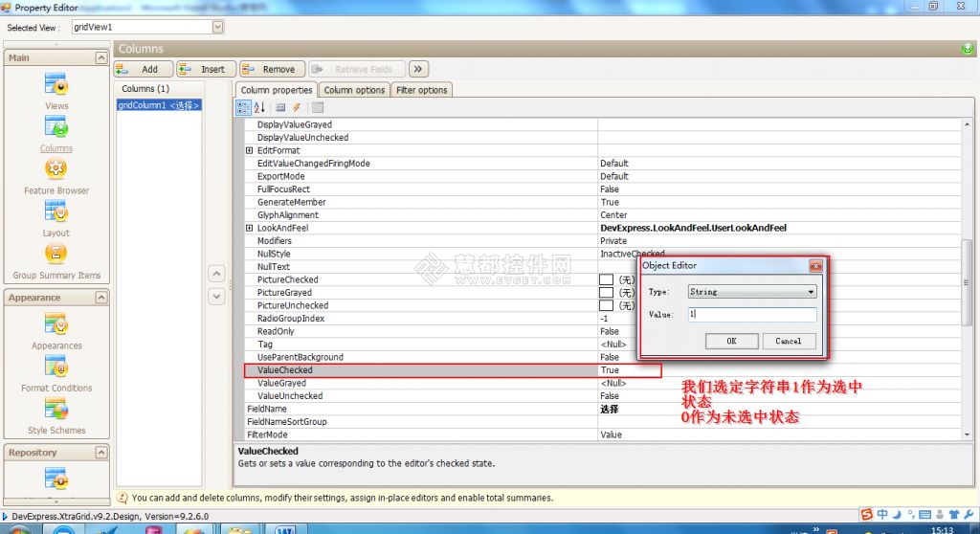Sort properties alphabetically
The height and width of the screenshot is (534, 980).
pos(259,107)
